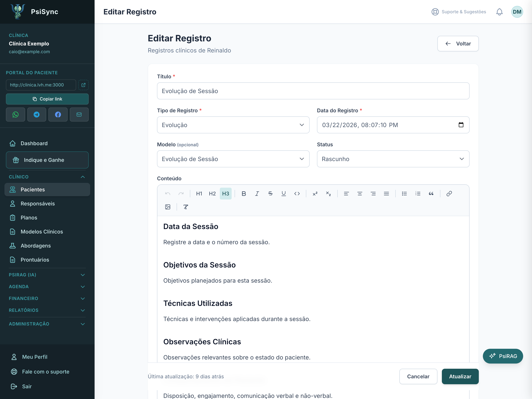Viewport: 532px width, 399px height.
Task: Toggle subscript formatting
Action: pos(328,194)
